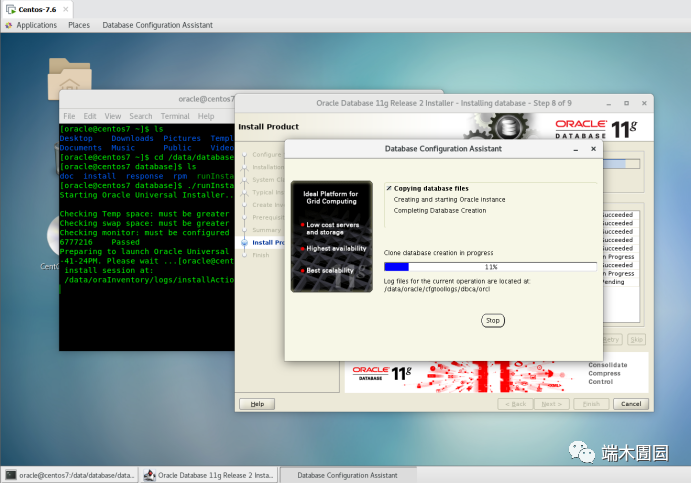This screenshot has width=692, height=484.
Task: Select the Install Product step in sidebar
Action: [x=268, y=242]
